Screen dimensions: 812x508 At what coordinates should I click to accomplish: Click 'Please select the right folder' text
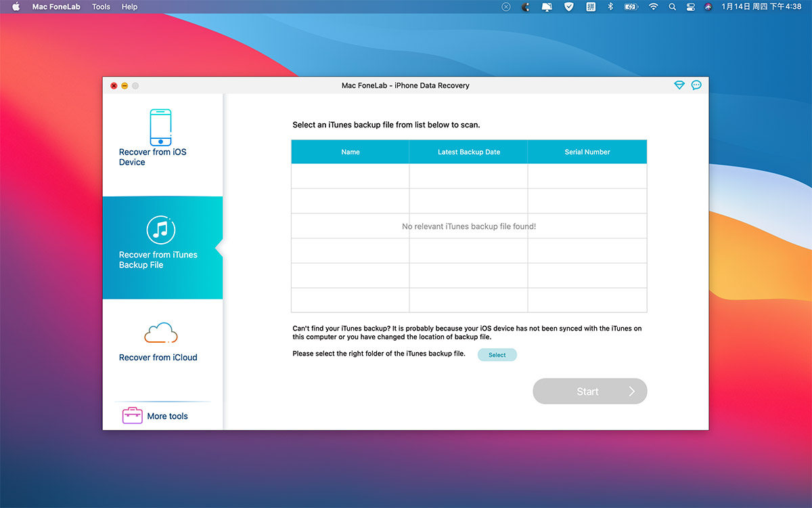pos(379,354)
